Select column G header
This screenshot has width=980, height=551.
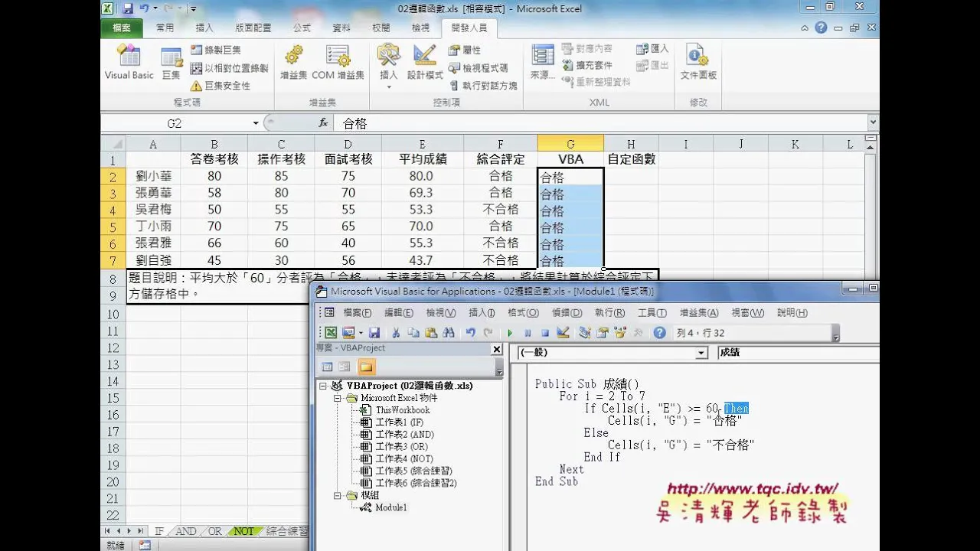click(570, 144)
